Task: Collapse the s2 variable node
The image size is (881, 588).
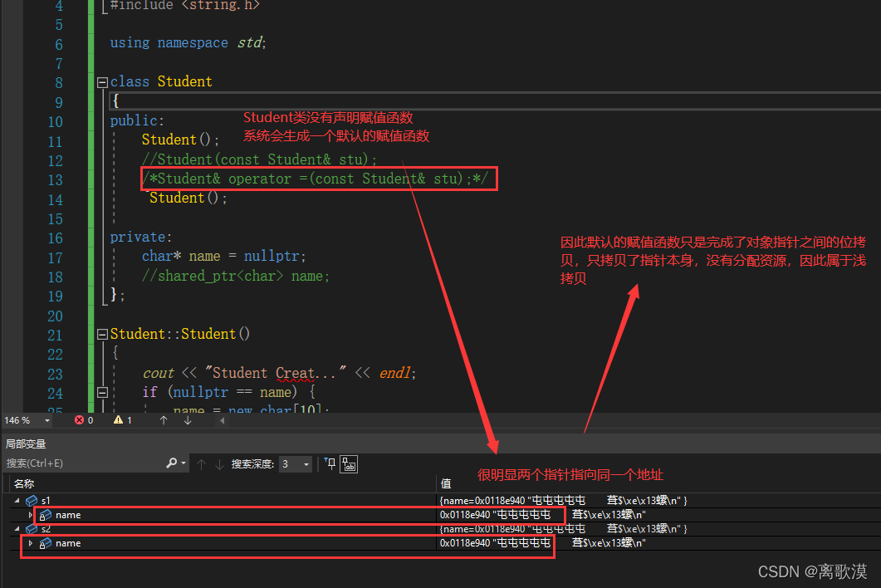Action: pyautogui.click(x=17, y=528)
